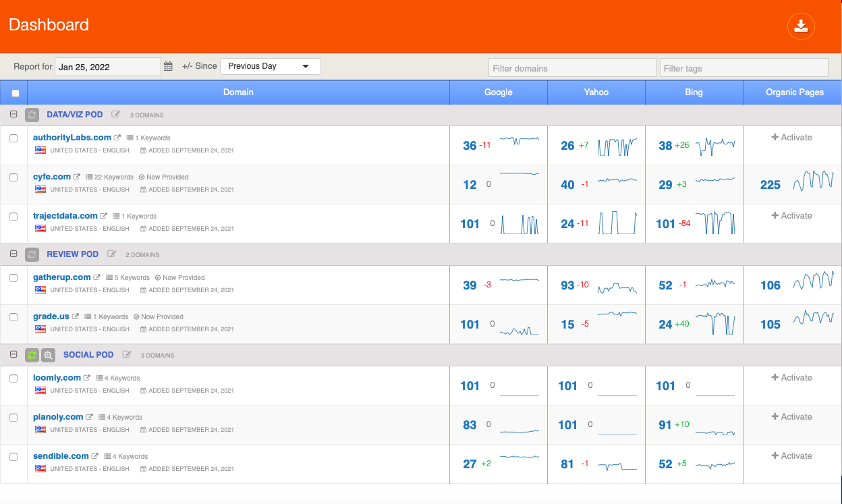Edit the SOCIAL POD group name
842x504 pixels.
click(128, 354)
